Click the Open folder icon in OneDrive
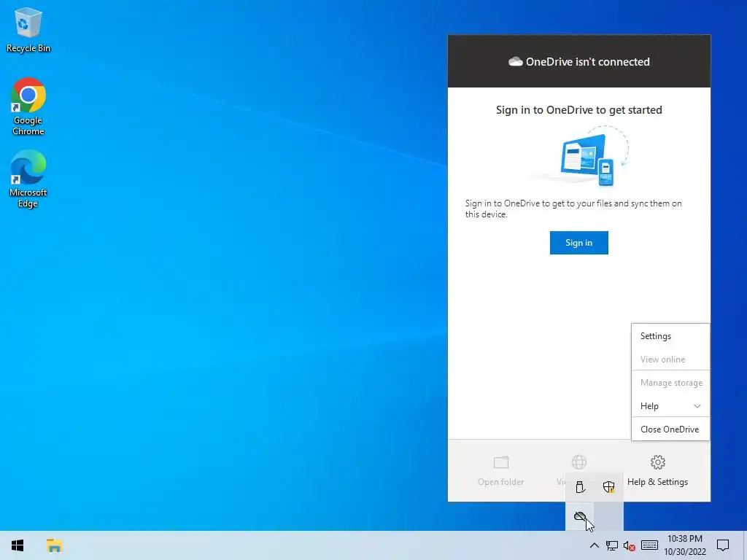Screen dimensions: 747x560 pyautogui.click(x=500, y=462)
